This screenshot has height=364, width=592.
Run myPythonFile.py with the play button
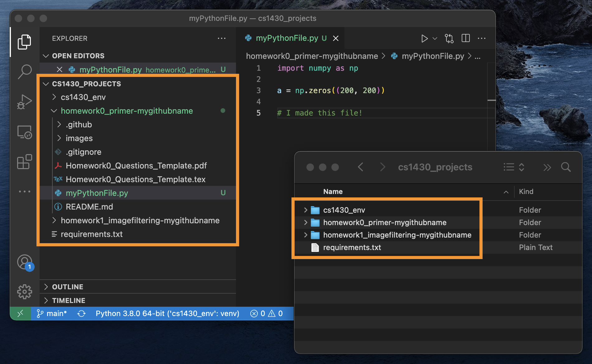(x=424, y=38)
